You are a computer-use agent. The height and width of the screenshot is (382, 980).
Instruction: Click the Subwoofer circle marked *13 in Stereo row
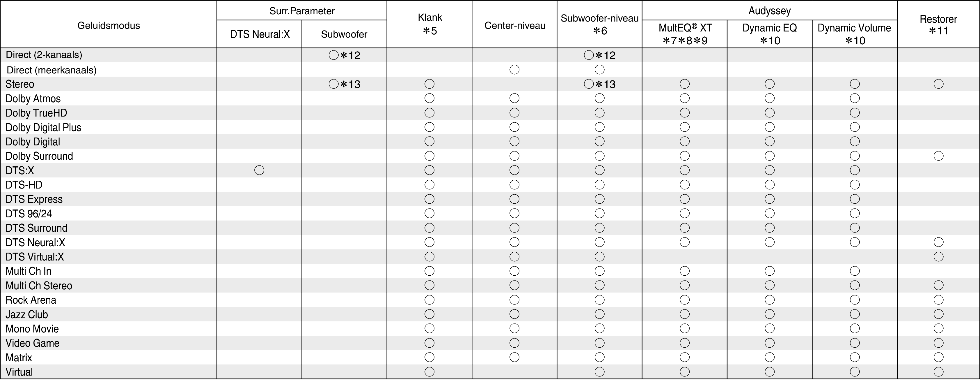[333, 84]
